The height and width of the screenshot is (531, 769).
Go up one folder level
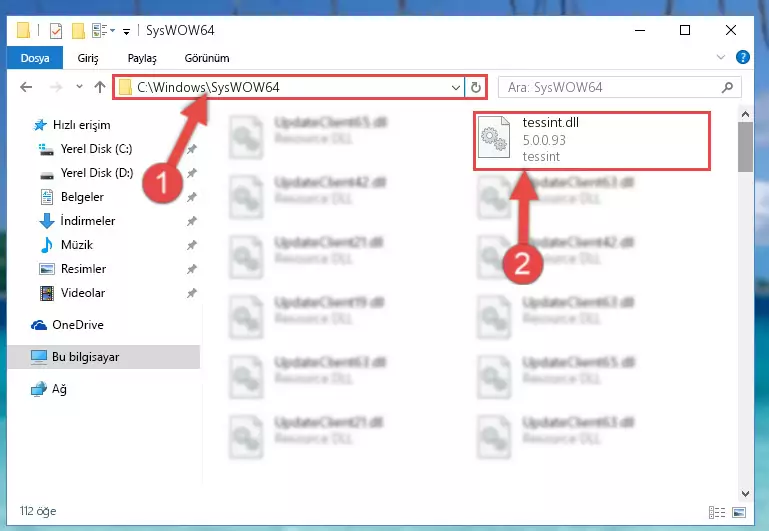click(x=100, y=87)
